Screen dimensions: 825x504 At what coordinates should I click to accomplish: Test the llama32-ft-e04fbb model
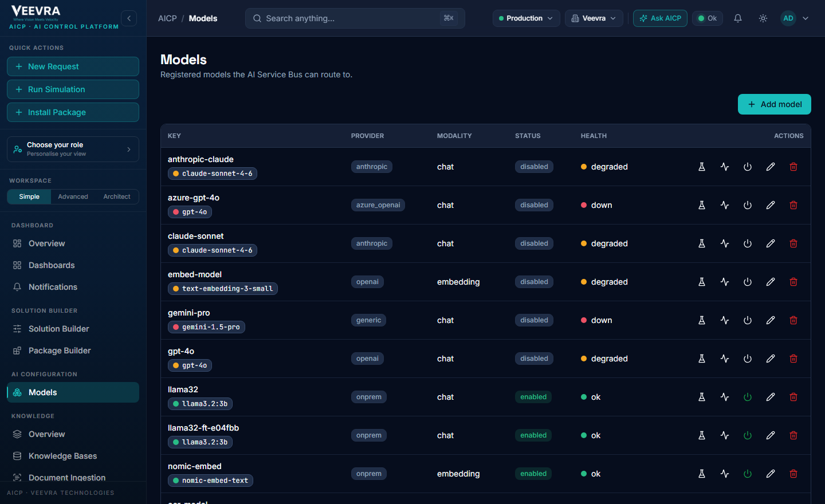pyautogui.click(x=702, y=435)
